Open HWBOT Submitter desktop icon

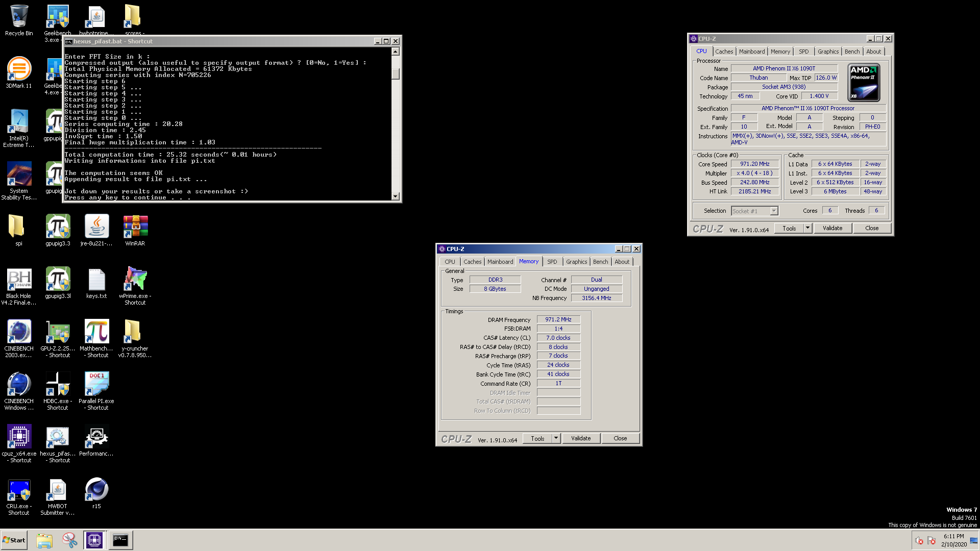58,496
